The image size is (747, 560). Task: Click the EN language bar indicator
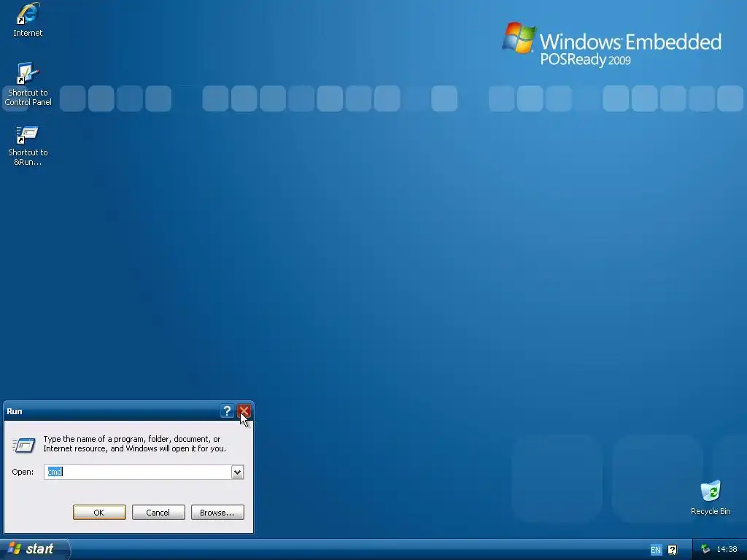656,550
